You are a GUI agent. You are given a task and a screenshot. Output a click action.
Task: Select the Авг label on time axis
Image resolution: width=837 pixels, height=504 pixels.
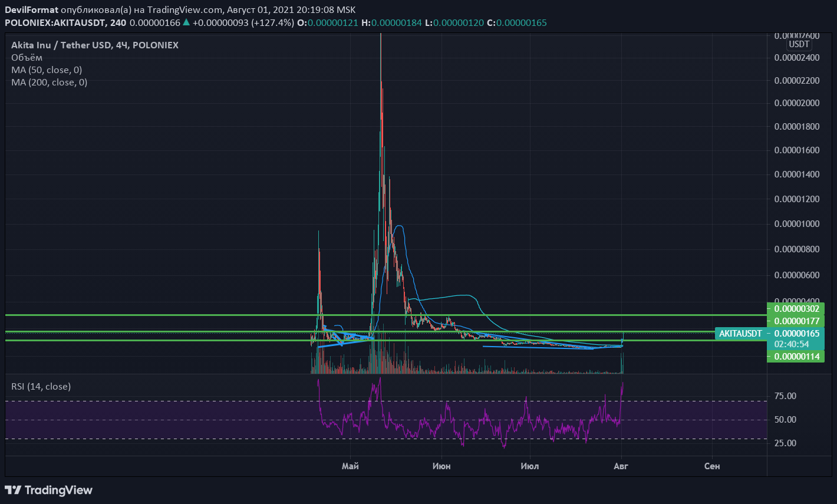(x=621, y=466)
